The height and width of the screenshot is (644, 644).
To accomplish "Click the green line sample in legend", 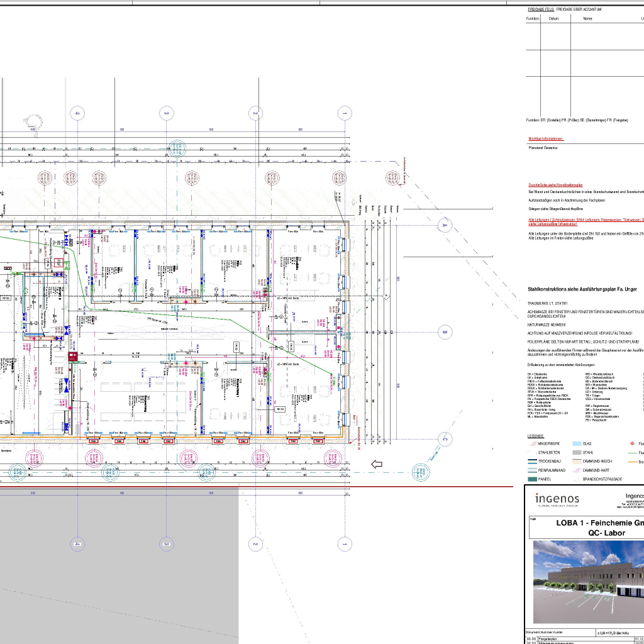I will pos(632,452).
